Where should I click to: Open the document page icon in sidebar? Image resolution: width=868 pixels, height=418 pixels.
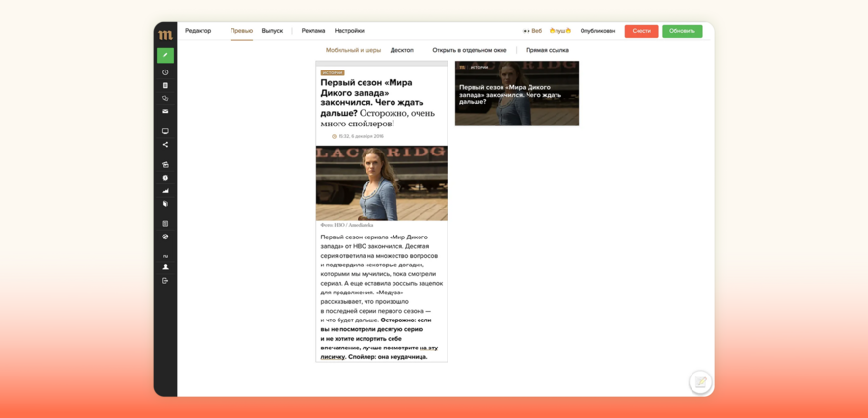tap(165, 85)
